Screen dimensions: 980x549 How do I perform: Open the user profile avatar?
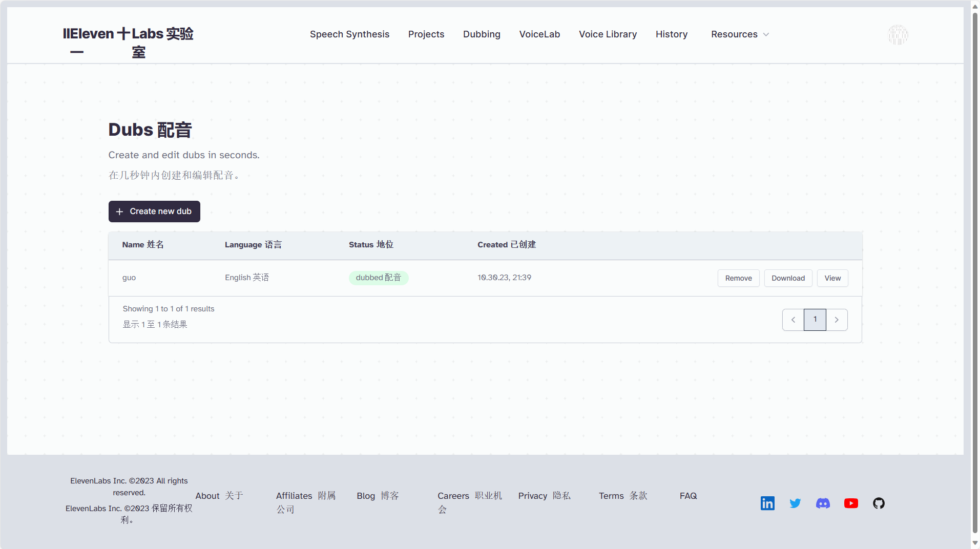pyautogui.click(x=898, y=35)
